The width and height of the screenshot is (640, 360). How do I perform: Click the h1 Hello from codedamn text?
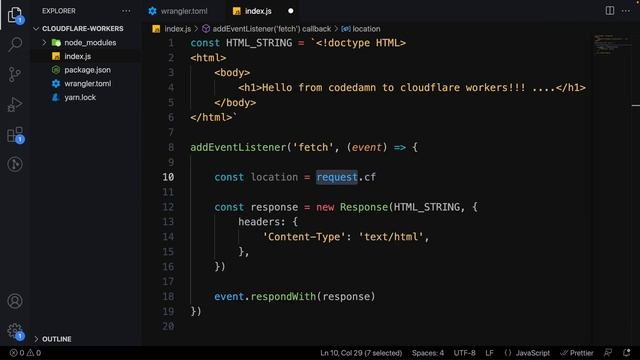click(411, 87)
